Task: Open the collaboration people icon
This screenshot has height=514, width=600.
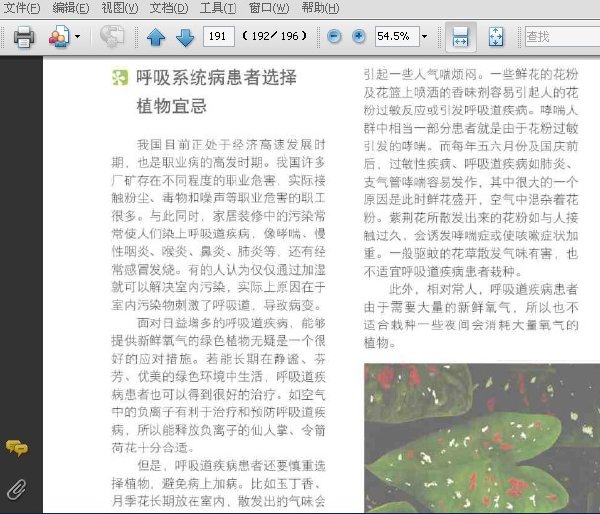Action: click(x=59, y=37)
